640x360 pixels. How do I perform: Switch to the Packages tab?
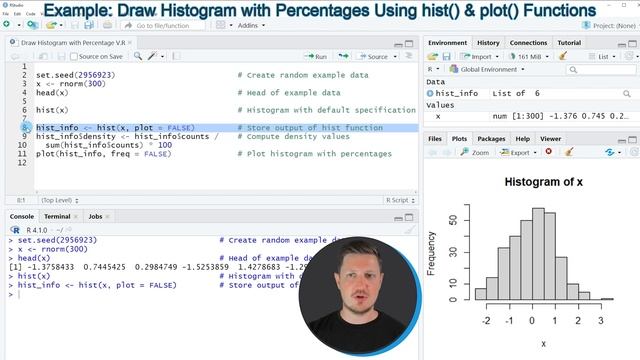tap(491, 139)
